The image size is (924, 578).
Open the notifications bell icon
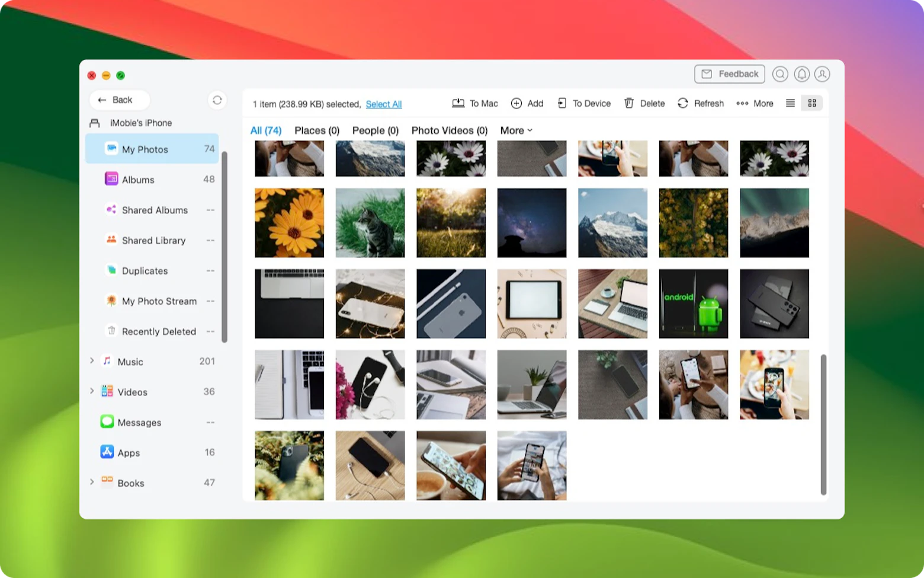click(801, 74)
